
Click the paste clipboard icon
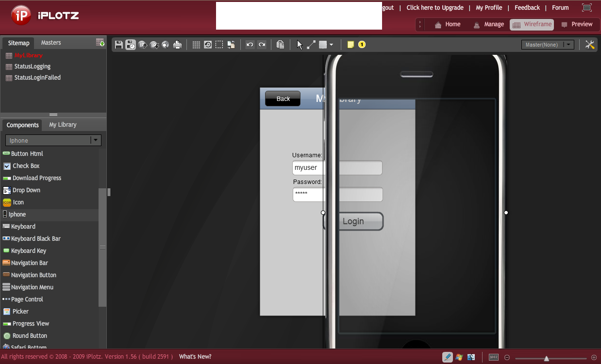tap(280, 45)
